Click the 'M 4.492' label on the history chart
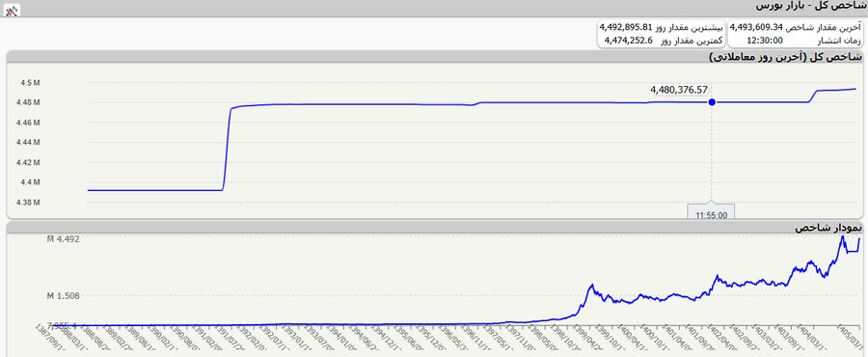 click(63, 239)
